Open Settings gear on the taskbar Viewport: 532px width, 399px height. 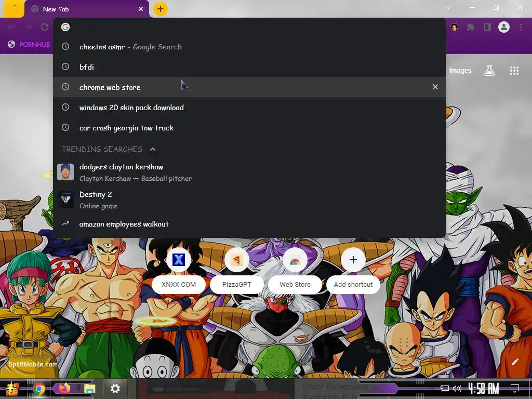(115, 389)
